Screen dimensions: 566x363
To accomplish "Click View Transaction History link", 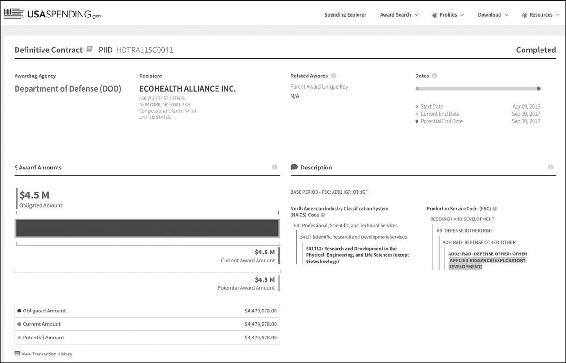I will click(x=47, y=354).
